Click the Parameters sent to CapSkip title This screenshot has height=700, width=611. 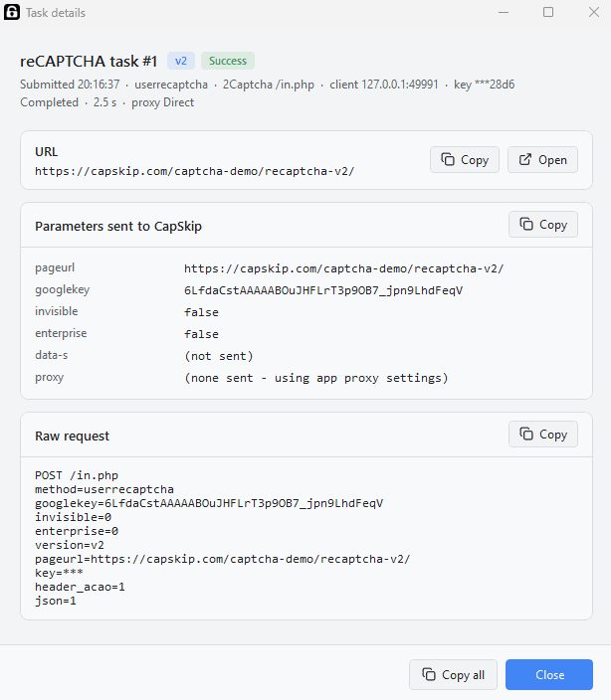click(118, 227)
